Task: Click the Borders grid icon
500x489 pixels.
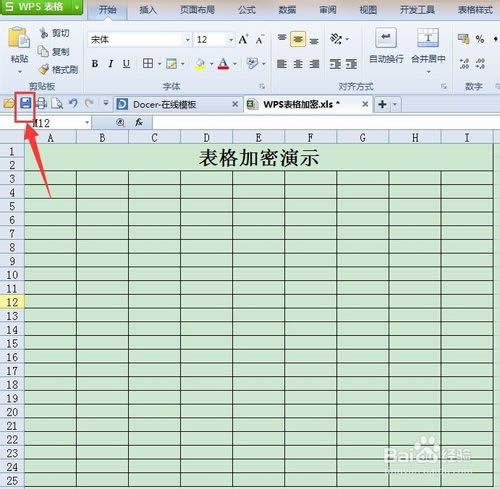Action: (148, 63)
